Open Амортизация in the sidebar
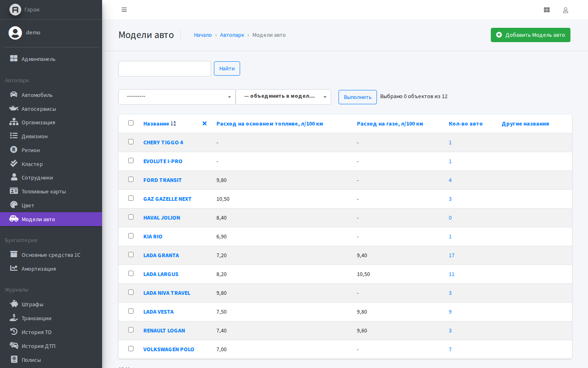This screenshot has height=368, width=588. point(51,269)
